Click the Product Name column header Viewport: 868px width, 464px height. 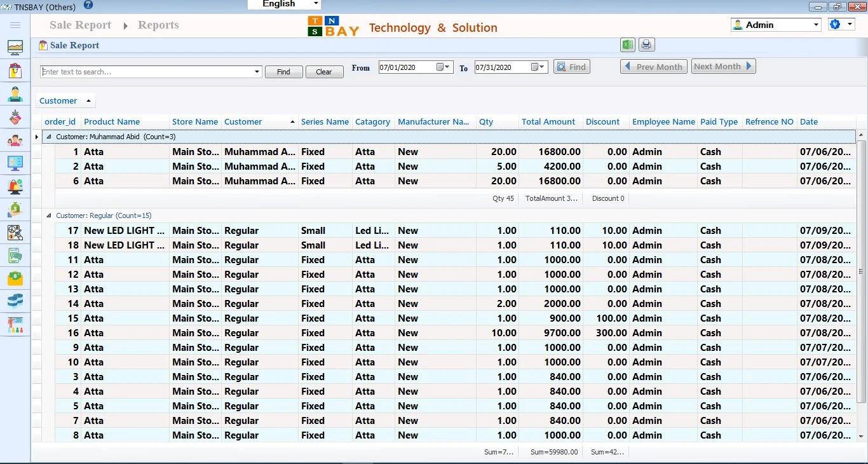click(112, 122)
